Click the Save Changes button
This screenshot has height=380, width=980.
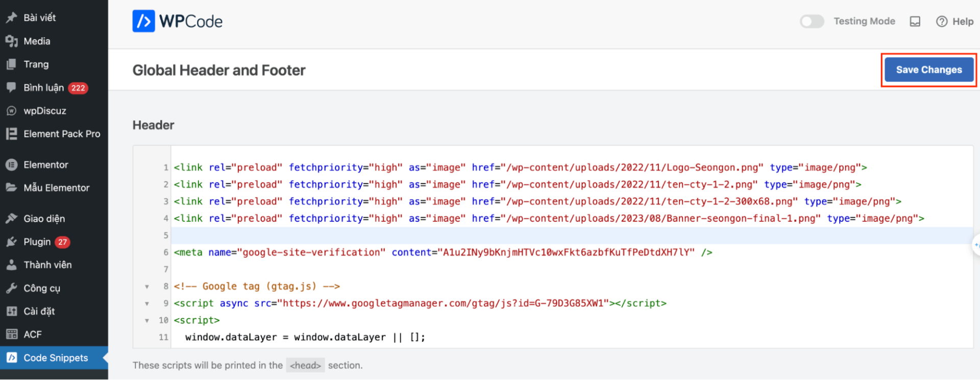[929, 70]
